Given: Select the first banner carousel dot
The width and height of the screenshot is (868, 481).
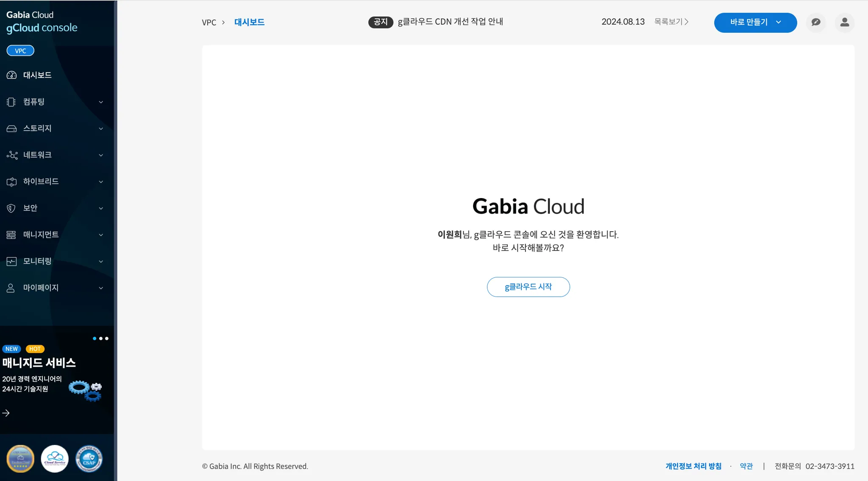Looking at the screenshot, I should click(x=94, y=338).
